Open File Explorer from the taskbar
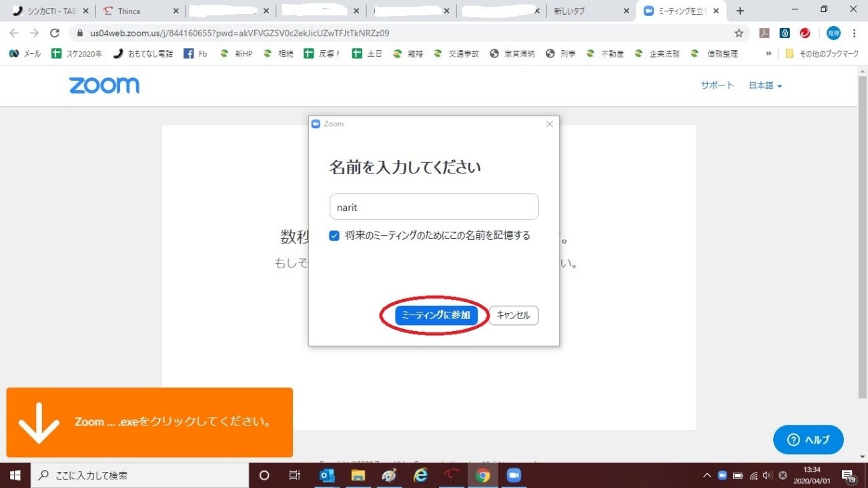The image size is (868, 488). [358, 475]
